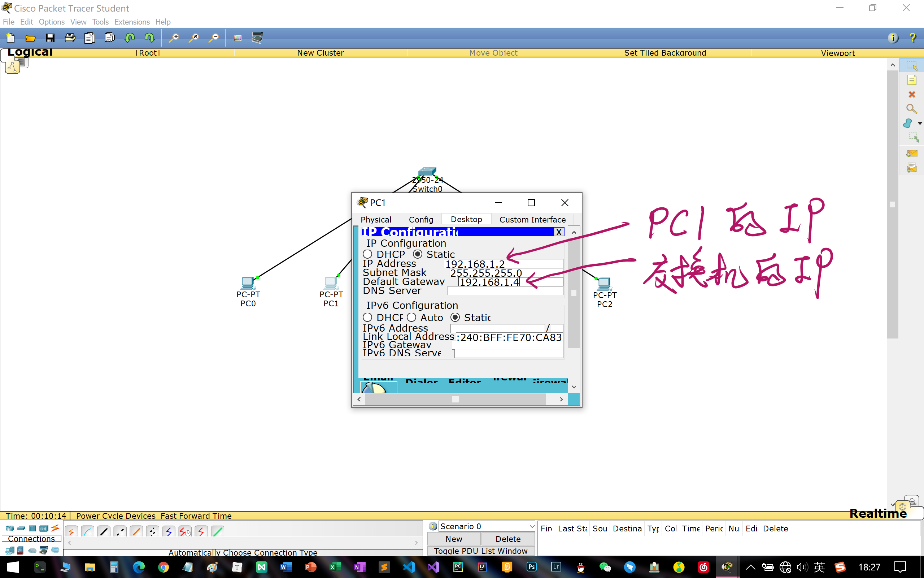
Task: Select the Auto radio button under IPv6
Action: tap(411, 317)
